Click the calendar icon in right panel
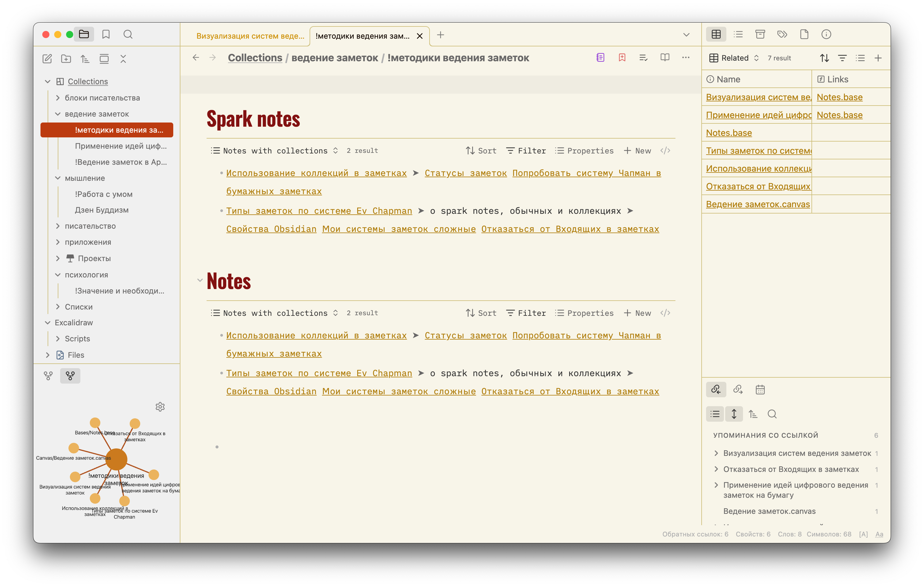Screen dimensions: 924x587 [x=760, y=390]
